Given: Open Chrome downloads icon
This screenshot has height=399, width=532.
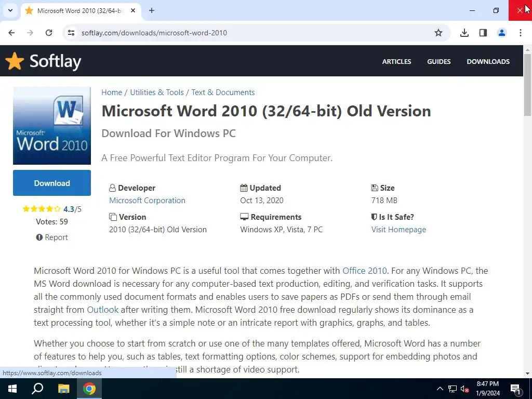Looking at the screenshot, I should pyautogui.click(x=464, y=33).
